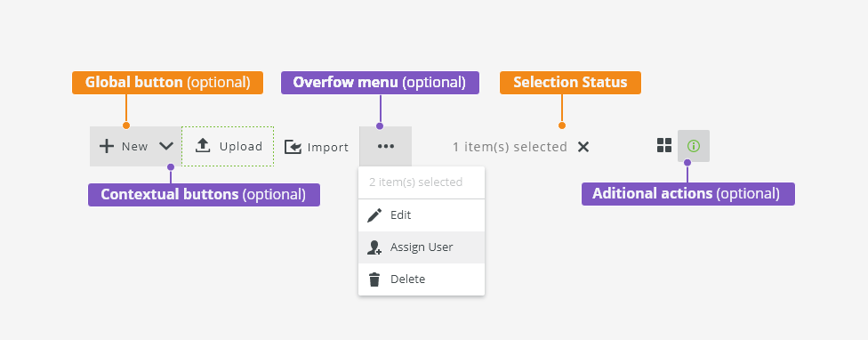868x340 pixels.
Task: Click the trash can Delete icon
Action: 374,279
